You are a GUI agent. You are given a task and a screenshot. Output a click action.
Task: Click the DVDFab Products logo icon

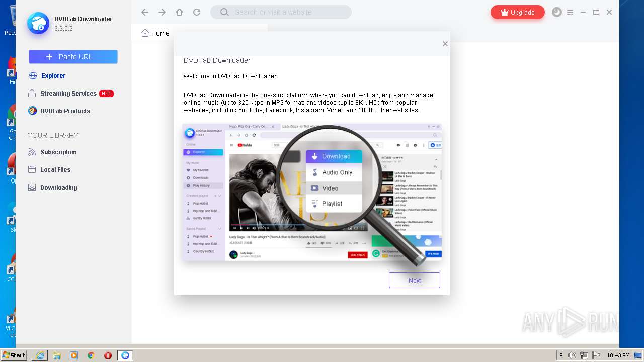pyautogui.click(x=33, y=111)
